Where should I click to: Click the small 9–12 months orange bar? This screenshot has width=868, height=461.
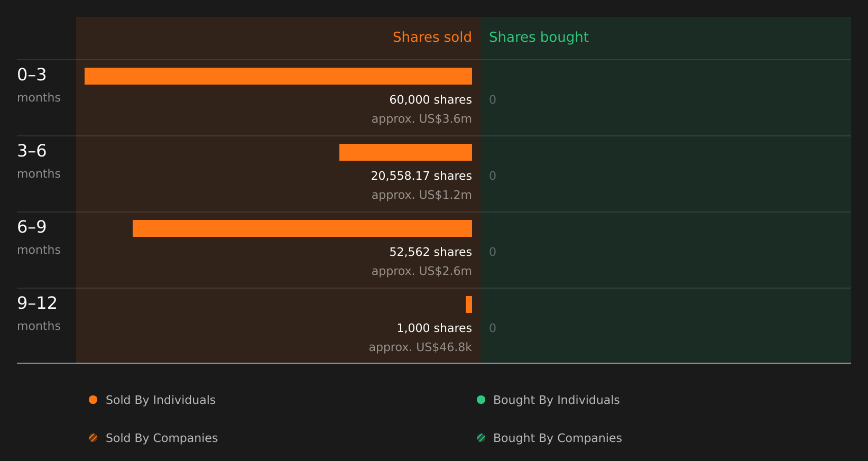click(469, 305)
